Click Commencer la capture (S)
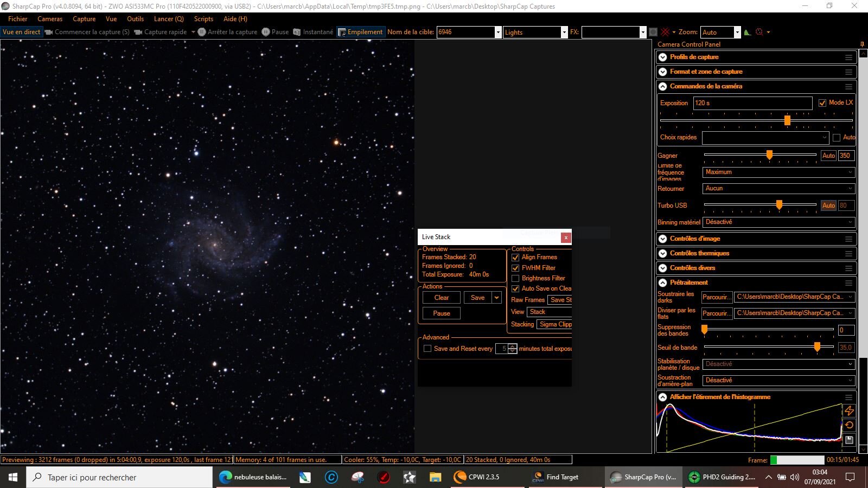 coord(87,32)
